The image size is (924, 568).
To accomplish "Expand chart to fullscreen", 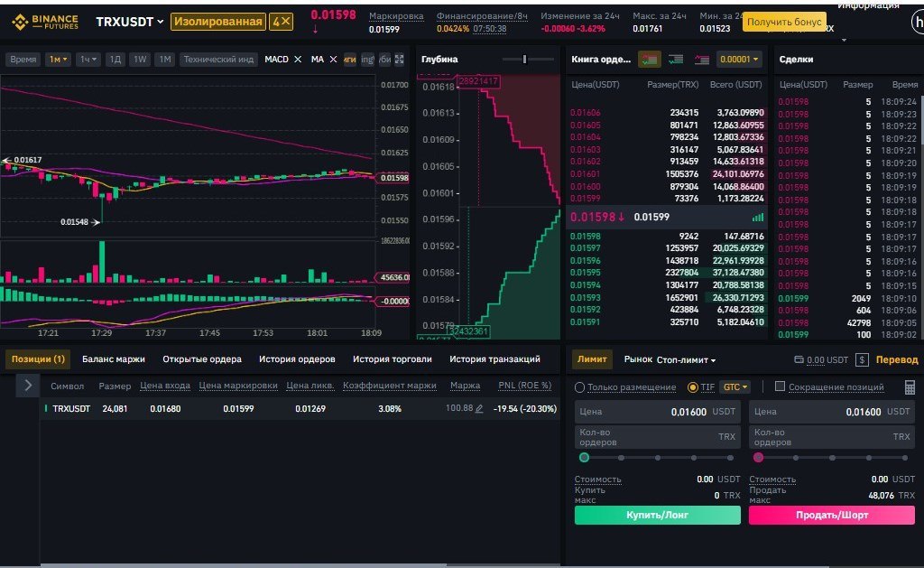I will [x=400, y=59].
